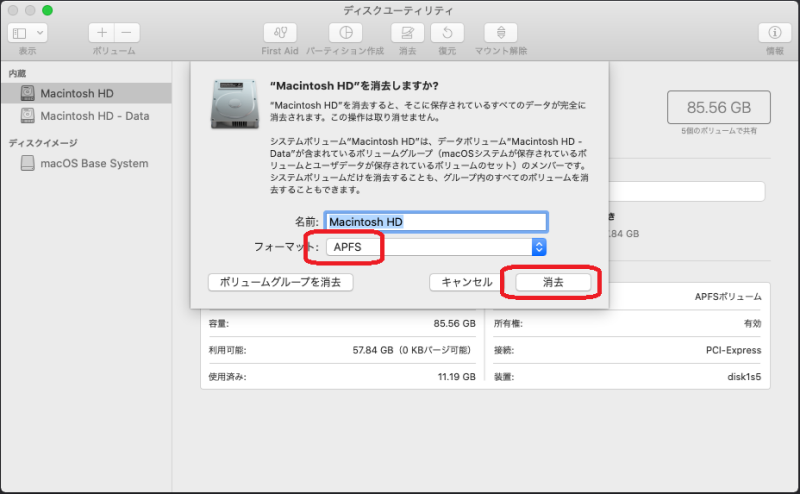Image resolution: width=800 pixels, height=494 pixels.
Task: Click the green zoom window button
Action: [47, 10]
